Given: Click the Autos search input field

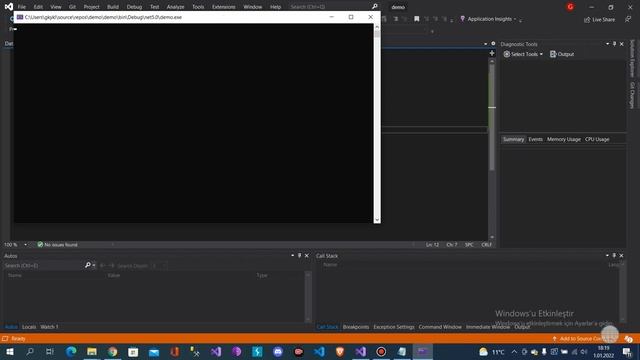Looking at the screenshot, I should 43,265.
